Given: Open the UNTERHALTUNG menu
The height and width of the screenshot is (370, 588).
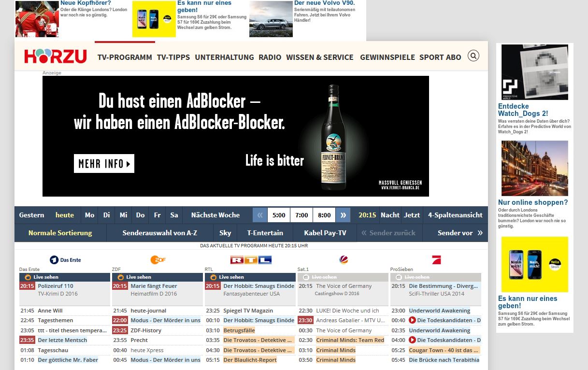Looking at the screenshot, I should (224, 57).
